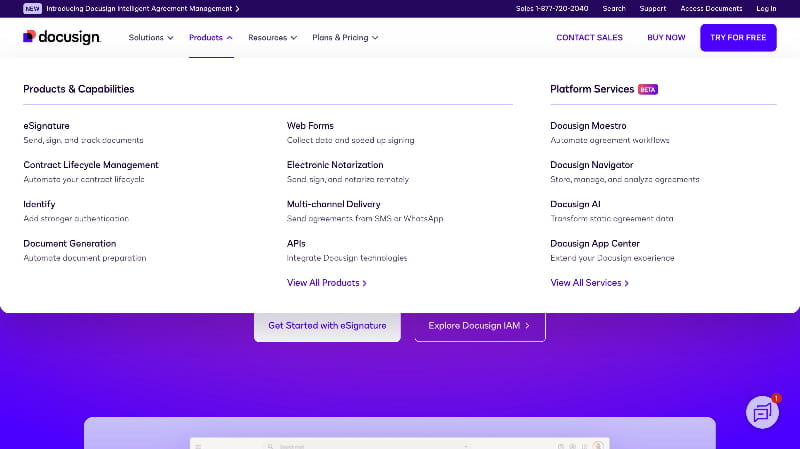
Task: Click "Integrate Docusign technologies" text
Action: pyautogui.click(x=347, y=258)
